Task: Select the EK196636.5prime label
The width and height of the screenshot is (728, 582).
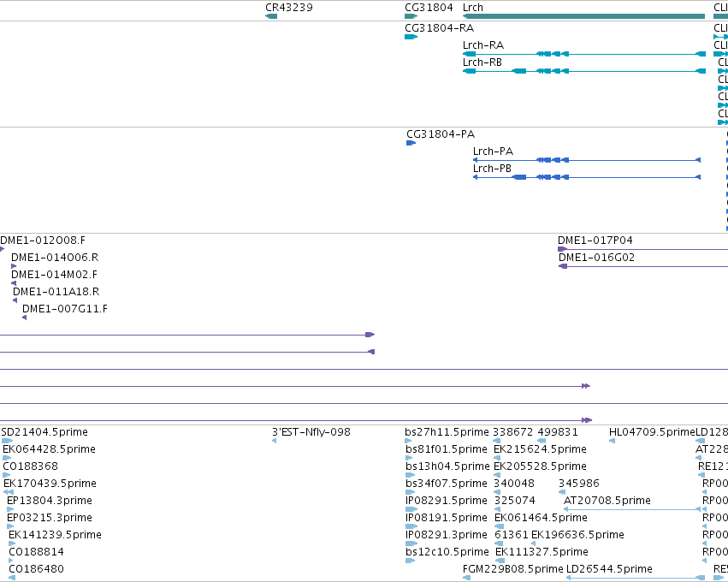Action: point(577,535)
